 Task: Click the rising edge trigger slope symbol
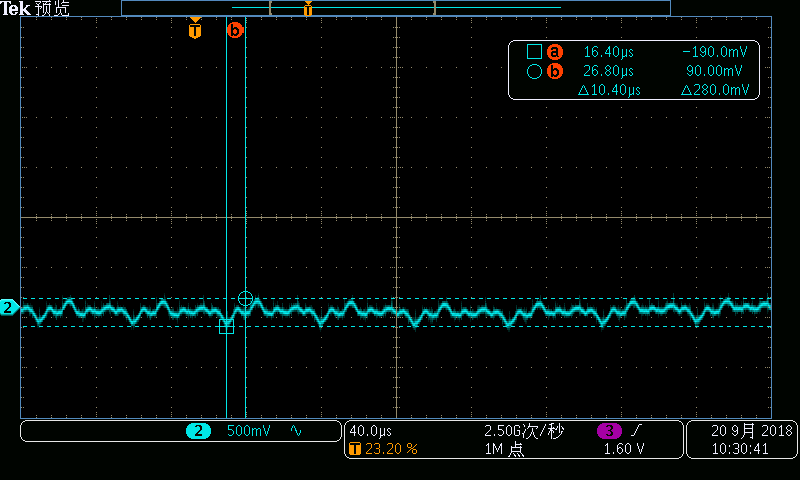(636, 431)
